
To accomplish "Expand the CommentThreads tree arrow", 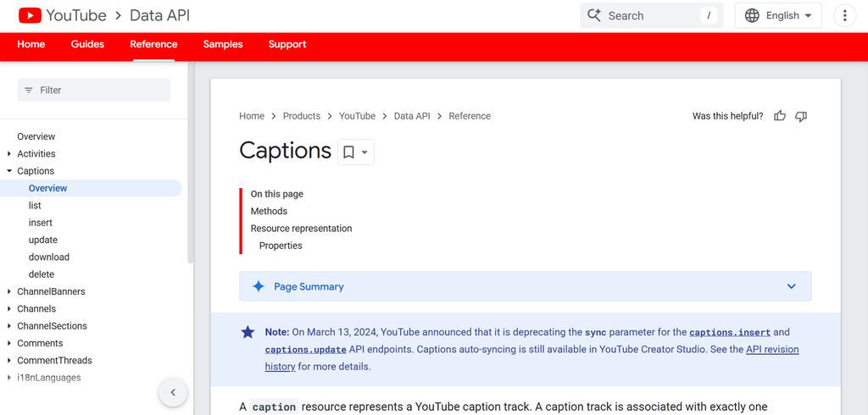I will (8, 360).
